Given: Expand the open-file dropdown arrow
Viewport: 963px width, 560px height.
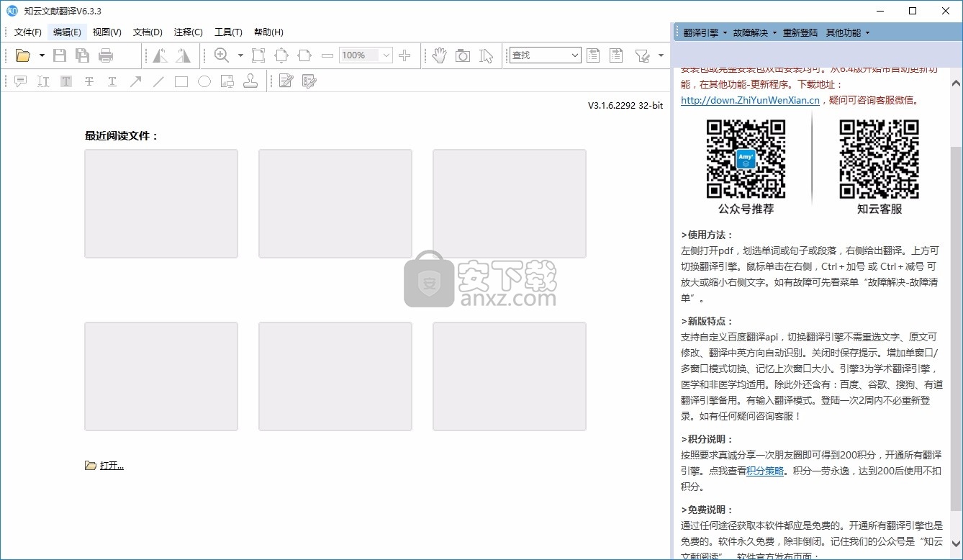Looking at the screenshot, I should click(x=42, y=55).
